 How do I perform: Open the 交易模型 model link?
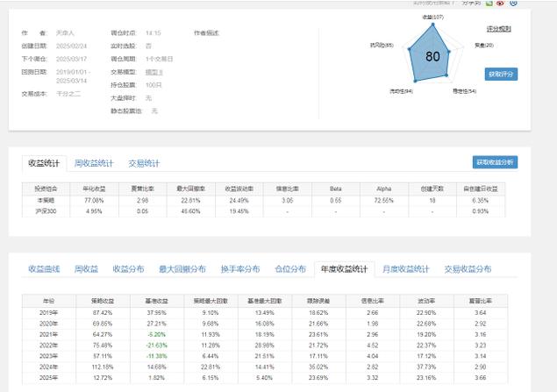tap(156, 72)
